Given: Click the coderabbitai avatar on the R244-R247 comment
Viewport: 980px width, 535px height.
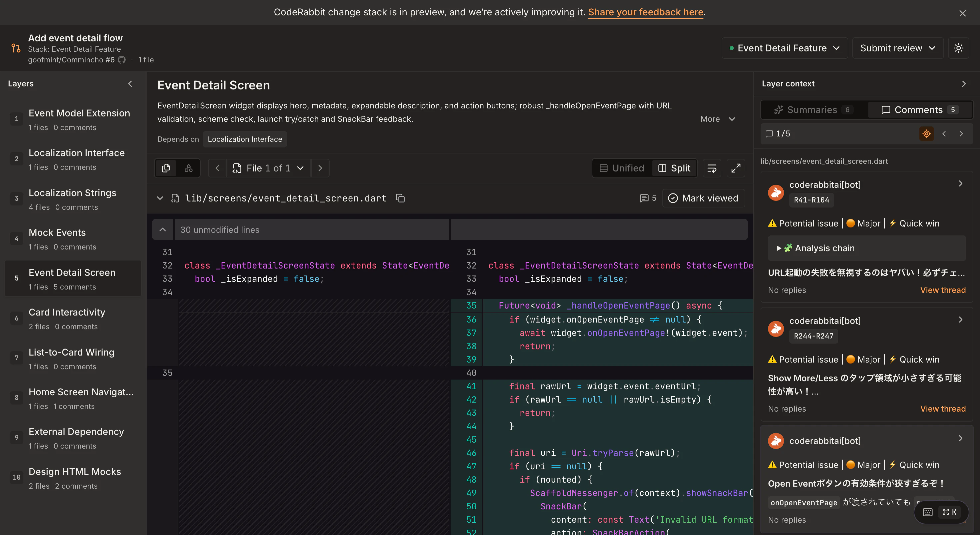Looking at the screenshot, I should [776, 328].
